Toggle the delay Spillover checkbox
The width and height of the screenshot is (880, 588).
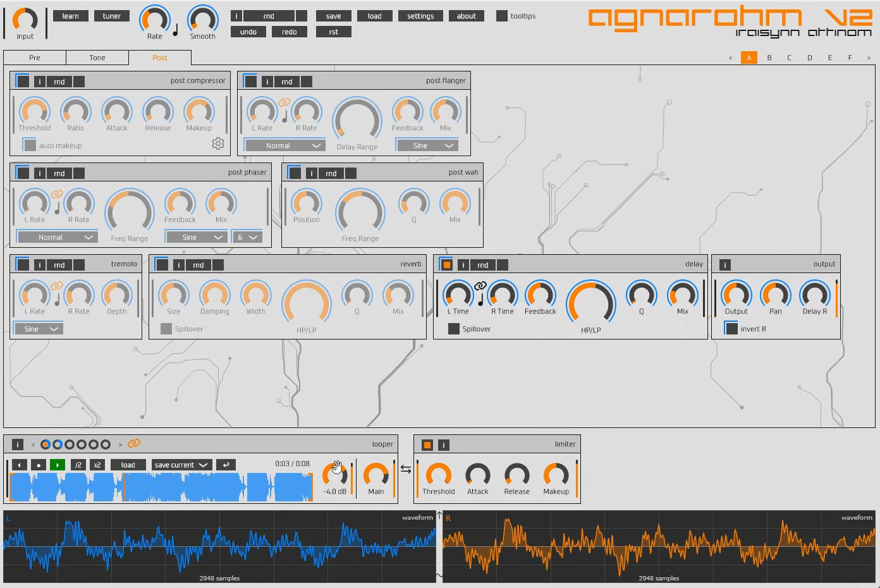(453, 329)
